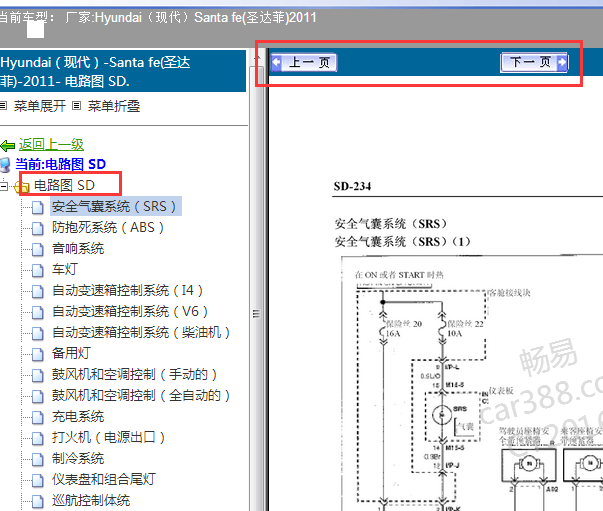Select the 电路图 SD folder

coord(64,185)
